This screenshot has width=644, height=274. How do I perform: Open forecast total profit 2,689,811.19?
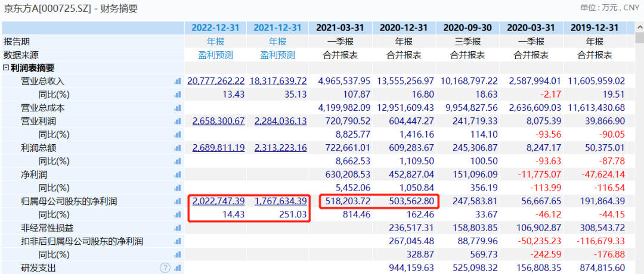(218, 148)
